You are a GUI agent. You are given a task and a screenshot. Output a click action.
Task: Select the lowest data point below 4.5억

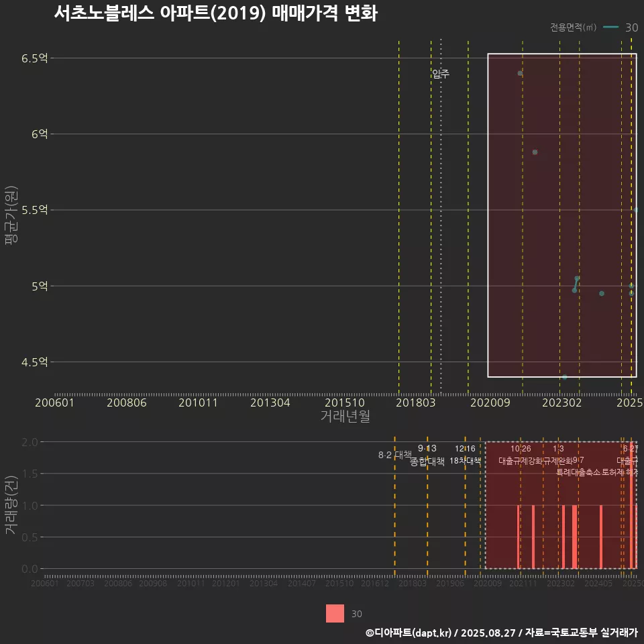pyautogui.click(x=565, y=377)
